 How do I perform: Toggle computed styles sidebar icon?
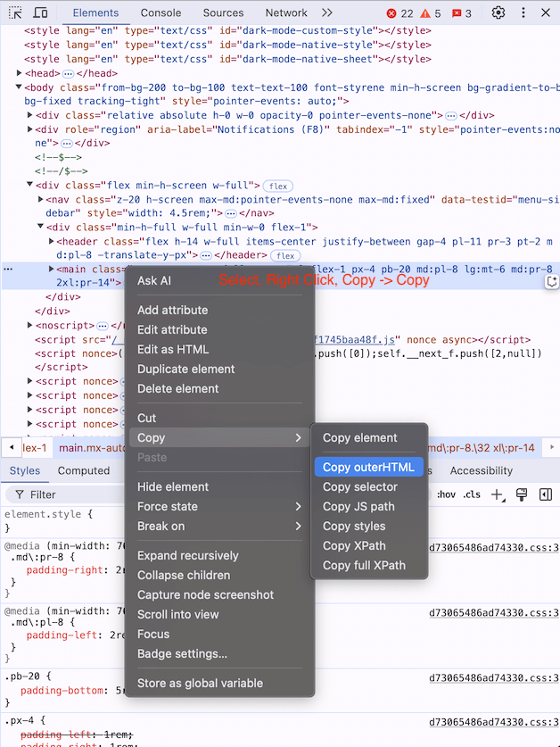pos(546,494)
